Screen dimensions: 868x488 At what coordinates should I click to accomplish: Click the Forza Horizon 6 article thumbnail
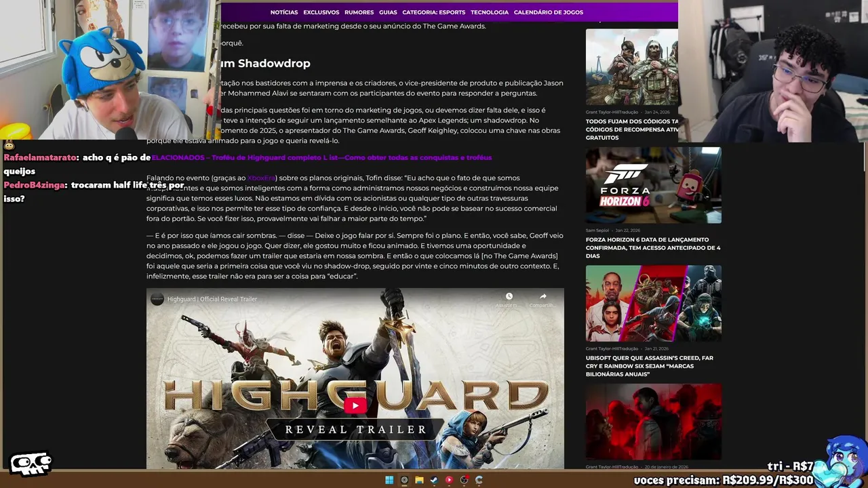(x=654, y=185)
